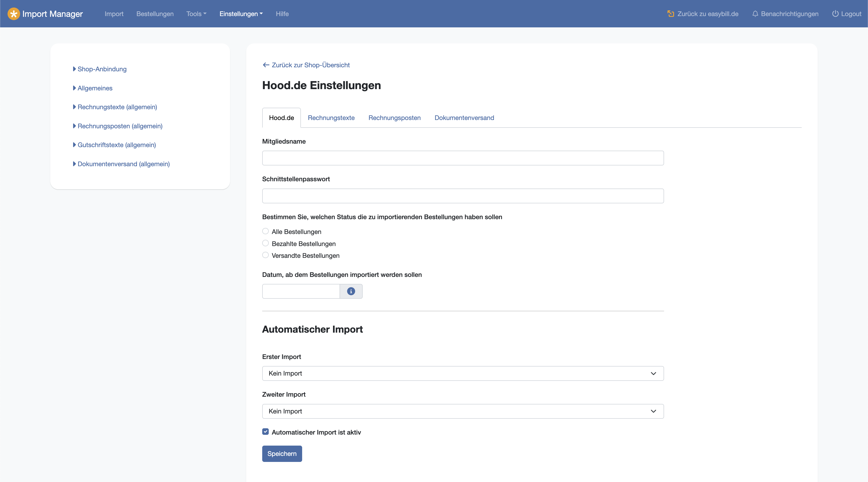Click the Import Manager asterisk logo icon
The height and width of the screenshot is (482, 868).
pyautogui.click(x=14, y=14)
